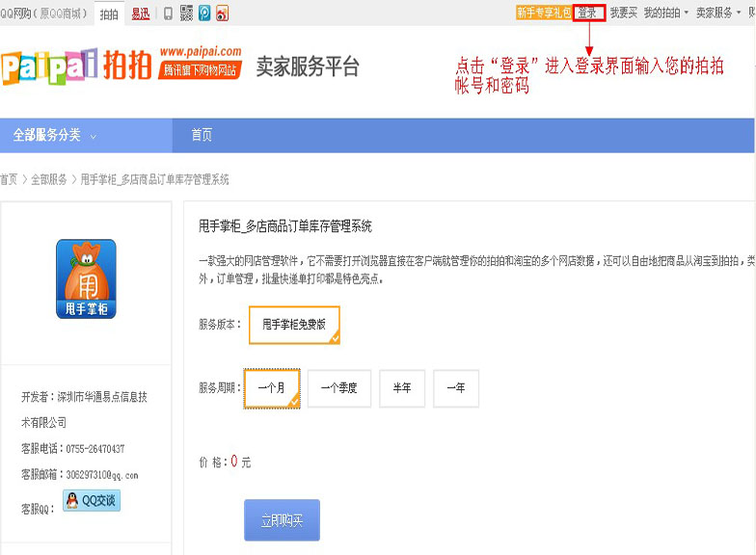
Task: Click the Paipai logo
Action: pyautogui.click(x=76, y=66)
